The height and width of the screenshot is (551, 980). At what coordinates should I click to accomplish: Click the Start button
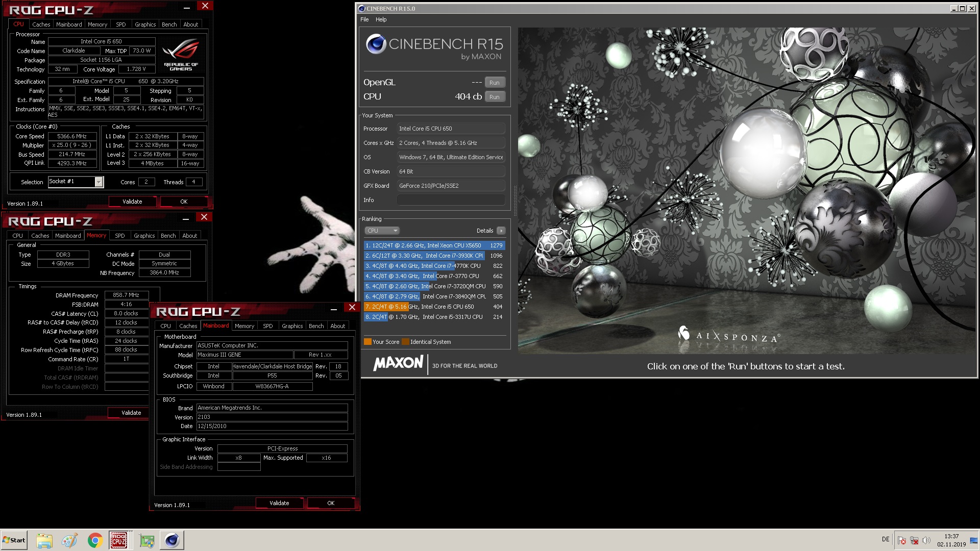14,540
